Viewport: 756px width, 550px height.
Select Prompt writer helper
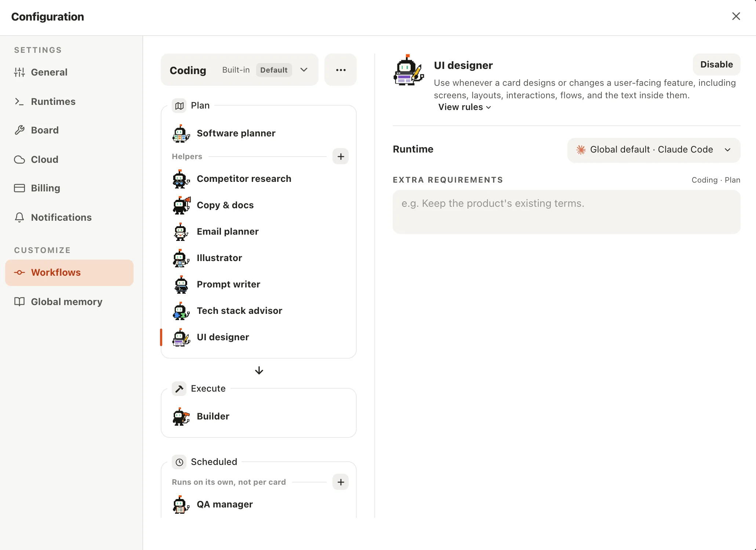258,285
